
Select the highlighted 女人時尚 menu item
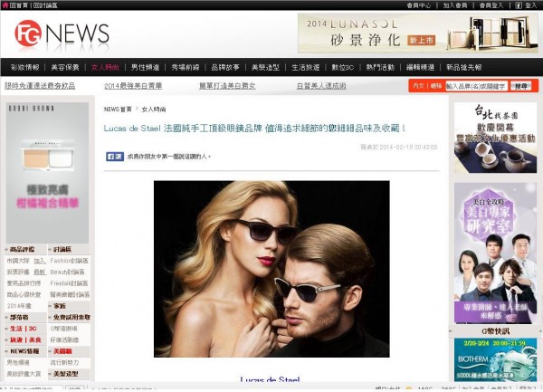point(105,67)
